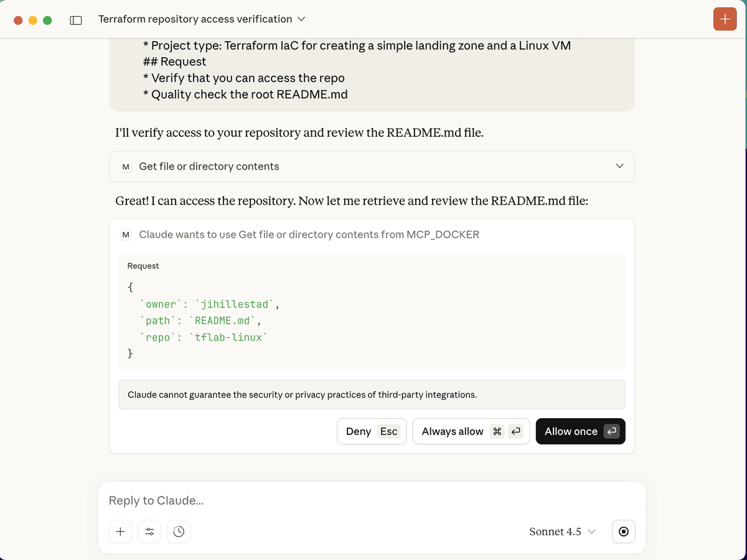
Task: Click the Request JSON code block
Action: coord(372,320)
